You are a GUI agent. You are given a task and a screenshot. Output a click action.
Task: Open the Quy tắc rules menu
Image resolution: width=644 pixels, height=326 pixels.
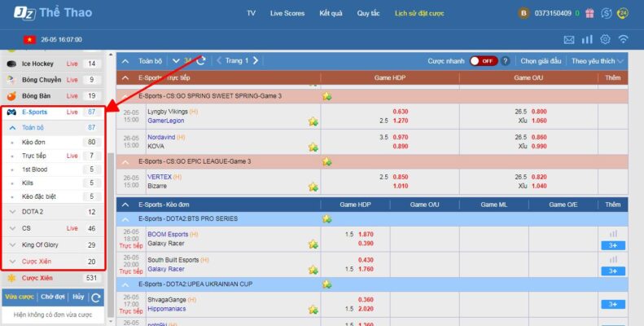[368, 13]
